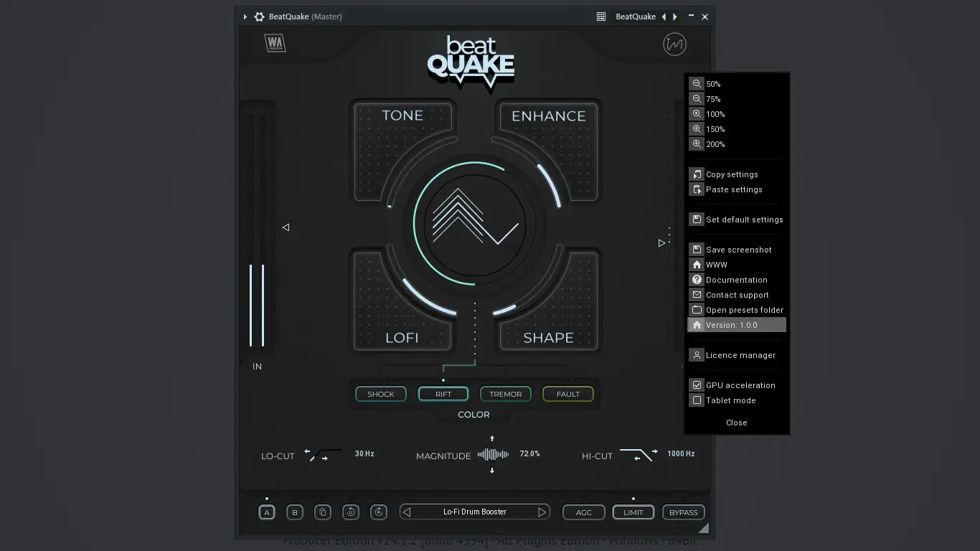Click the undo icon near preset slots
980x551 pixels.
pyautogui.click(x=351, y=512)
